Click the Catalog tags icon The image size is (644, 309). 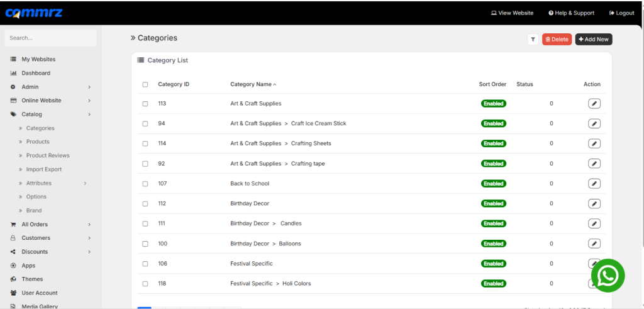click(x=13, y=115)
